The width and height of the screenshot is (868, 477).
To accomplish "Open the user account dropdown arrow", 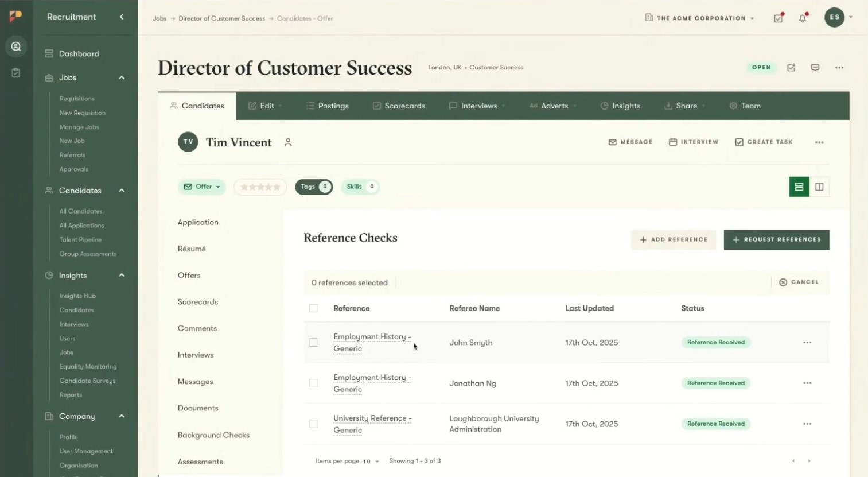I will tap(851, 17).
